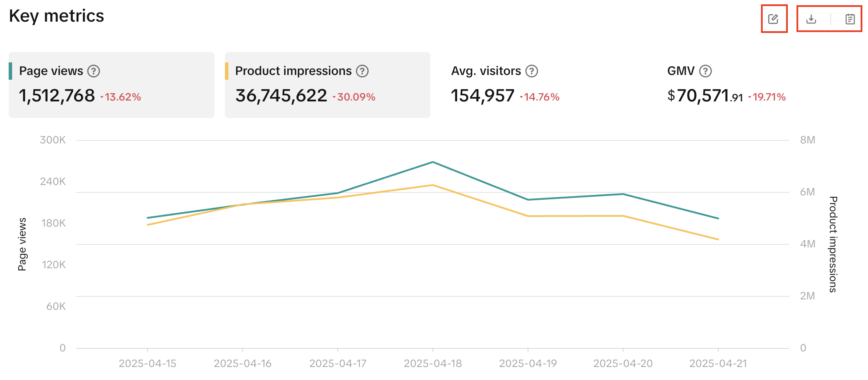Show the Avg. visitors help icon
Image resolution: width=868 pixels, height=380 pixels.
(532, 71)
